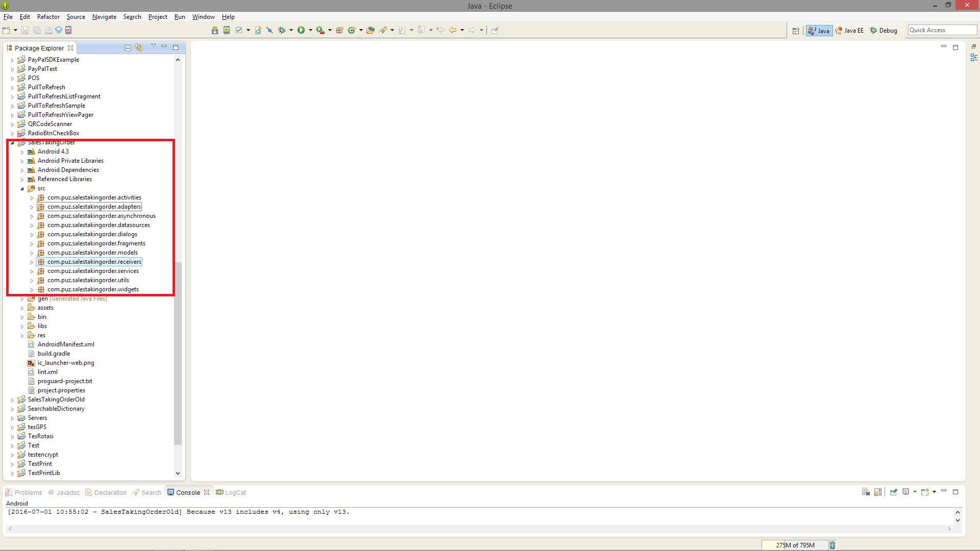Click the New Java Package icon
This screenshot has width=980, height=551.
click(339, 31)
